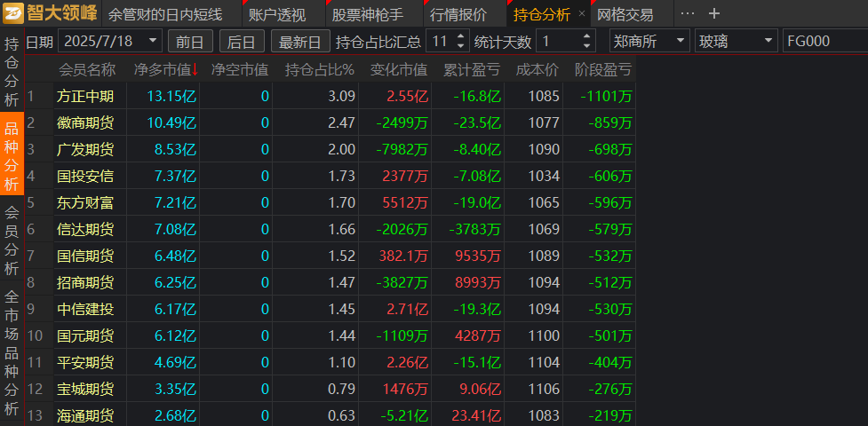Select 全市场品种分析 in left sidebar

tap(12, 353)
